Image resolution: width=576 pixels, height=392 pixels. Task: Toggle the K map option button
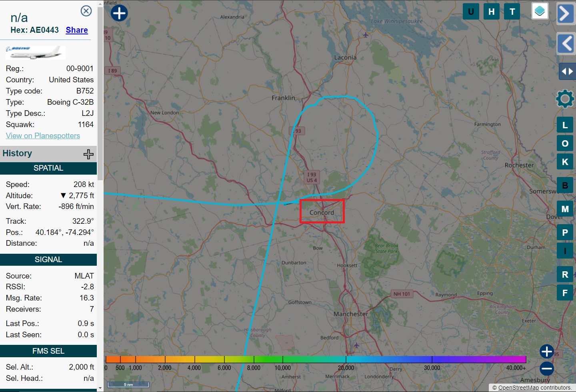pos(565,162)
